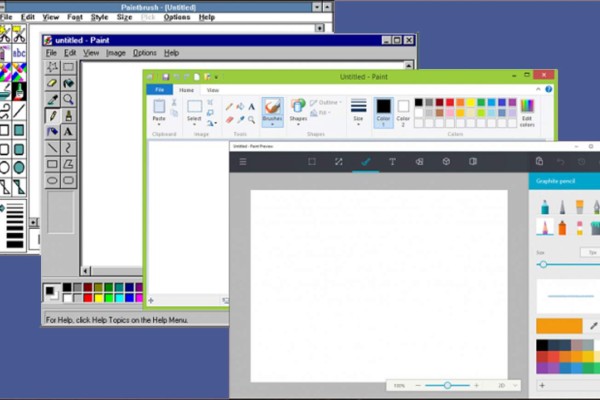Image resolution: width=600 pixels, height=400 pixels.
Task: Click the eyedropper next to orange color in Paint Preview
Action: point(593,326)
